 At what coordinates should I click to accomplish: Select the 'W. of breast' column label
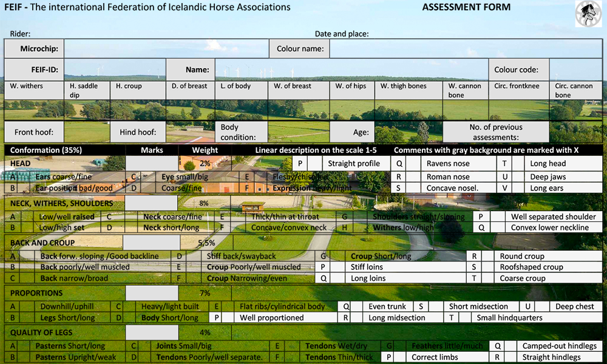tap(293, 86)
